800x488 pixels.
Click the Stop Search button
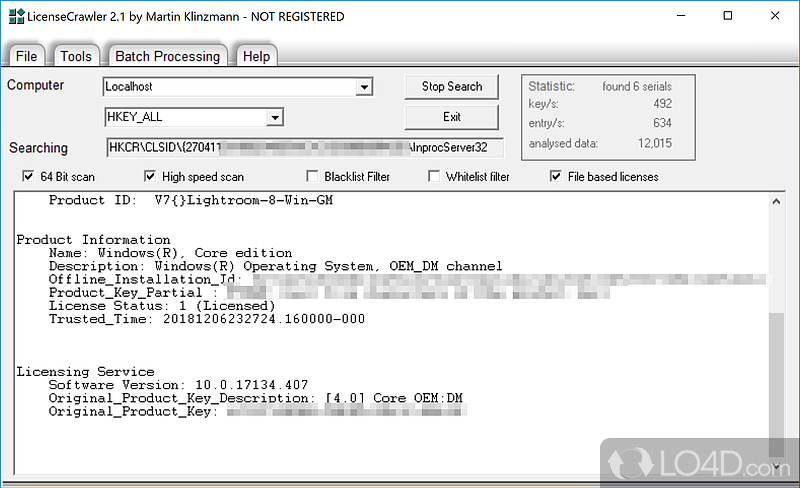452,87
